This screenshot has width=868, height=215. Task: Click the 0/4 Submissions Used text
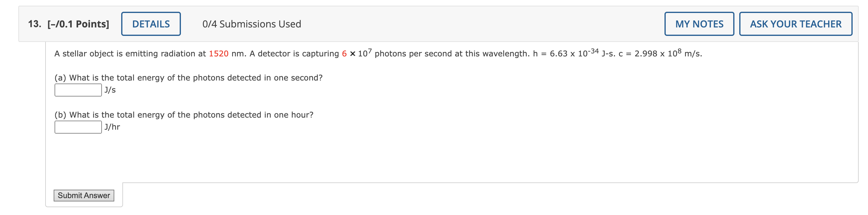click(x=251, y=24)
